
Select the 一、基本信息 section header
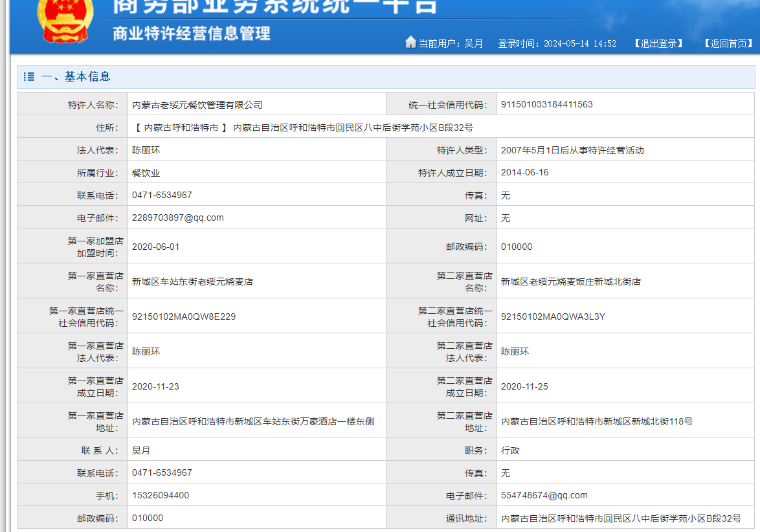[x=76, y=77]
